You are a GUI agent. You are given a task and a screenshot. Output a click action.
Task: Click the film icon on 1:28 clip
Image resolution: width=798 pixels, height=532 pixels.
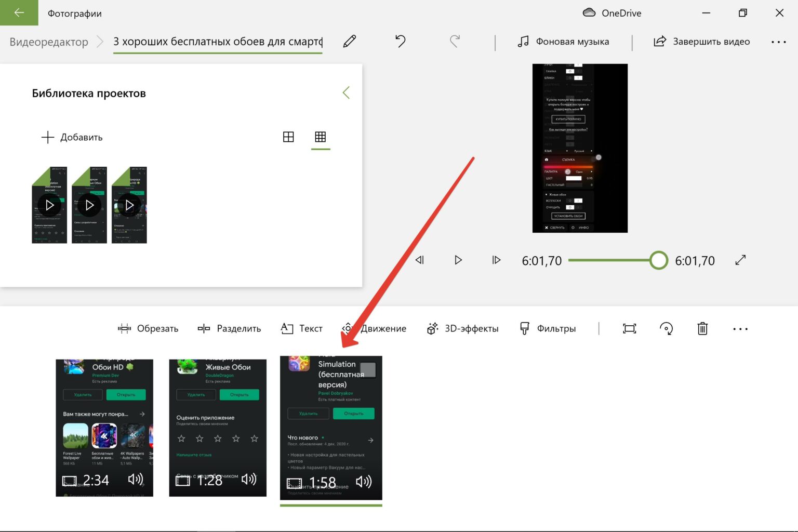click(x=182, y=481)
